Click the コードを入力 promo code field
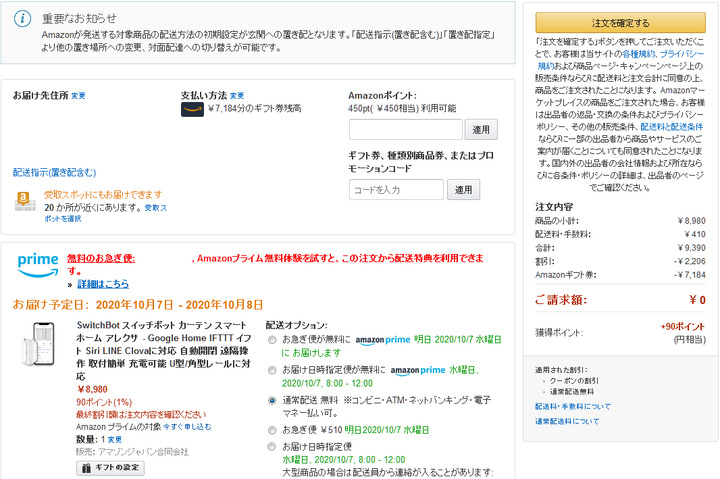720x479 pixels. (x=396, y=190)
